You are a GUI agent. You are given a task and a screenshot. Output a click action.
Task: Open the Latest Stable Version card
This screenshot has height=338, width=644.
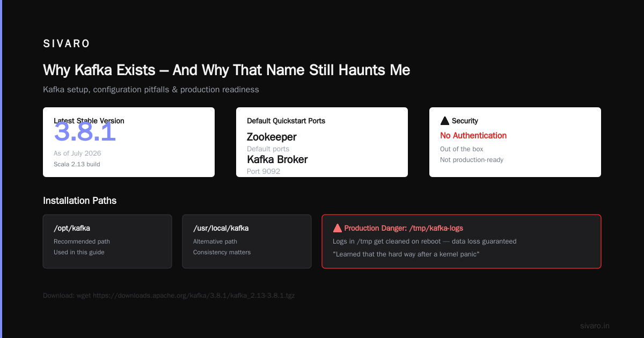pyautogui.click(x=129, y=142)
